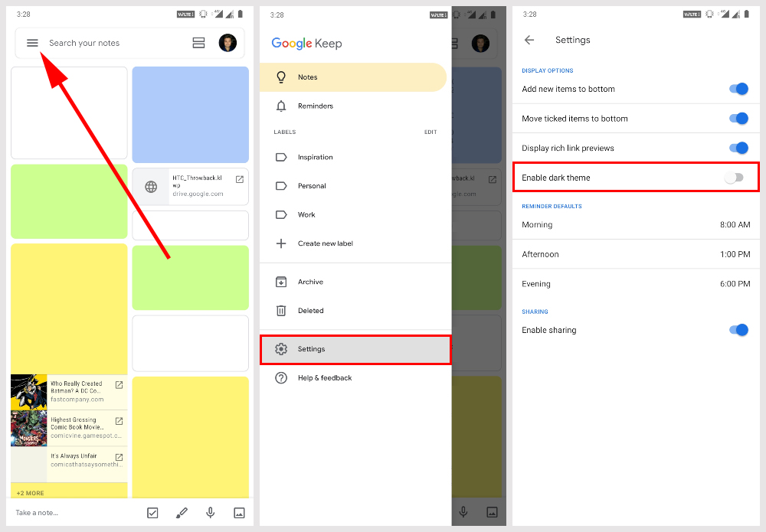Open the Personal label
Image resolution: width=766 pixels, height=532 pixels.
(355, 186)
